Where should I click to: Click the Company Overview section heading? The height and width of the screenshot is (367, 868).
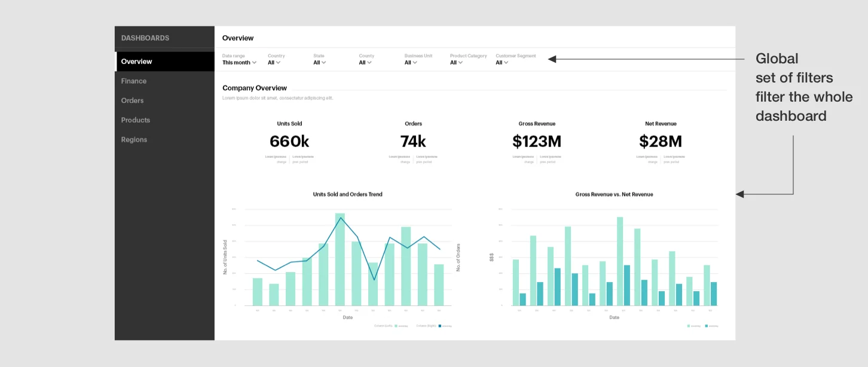tap(255, 88)
